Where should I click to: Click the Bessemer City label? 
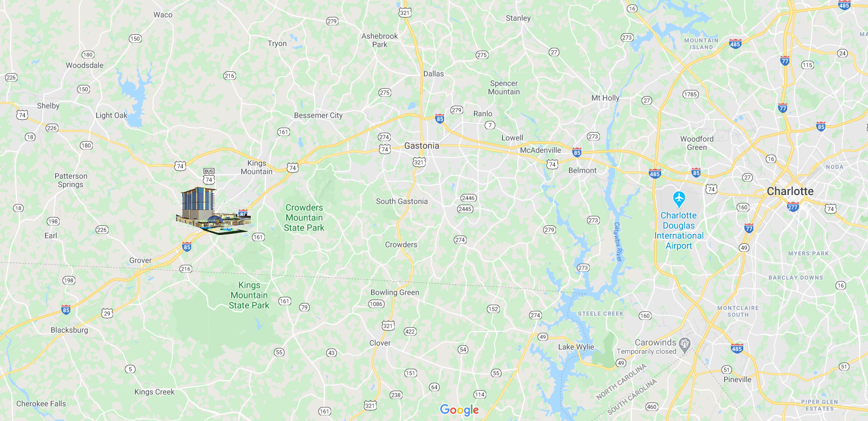click(x=318, y=115)
